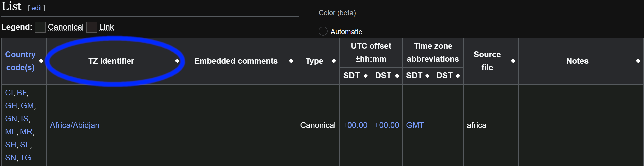Open the CI country code link
The width and height of the screenshot is (644, 166).
coord(9,93)
